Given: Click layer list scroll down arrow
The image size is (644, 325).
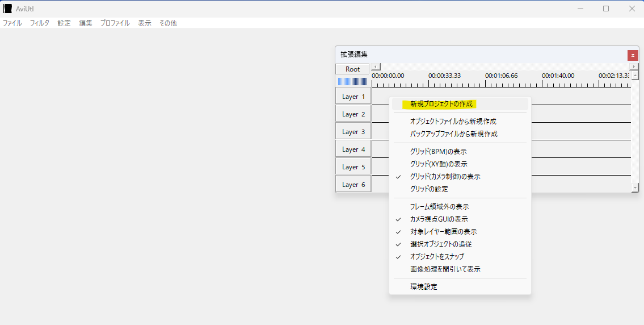Looking at the screenshot, I should (x=635, y=188).
